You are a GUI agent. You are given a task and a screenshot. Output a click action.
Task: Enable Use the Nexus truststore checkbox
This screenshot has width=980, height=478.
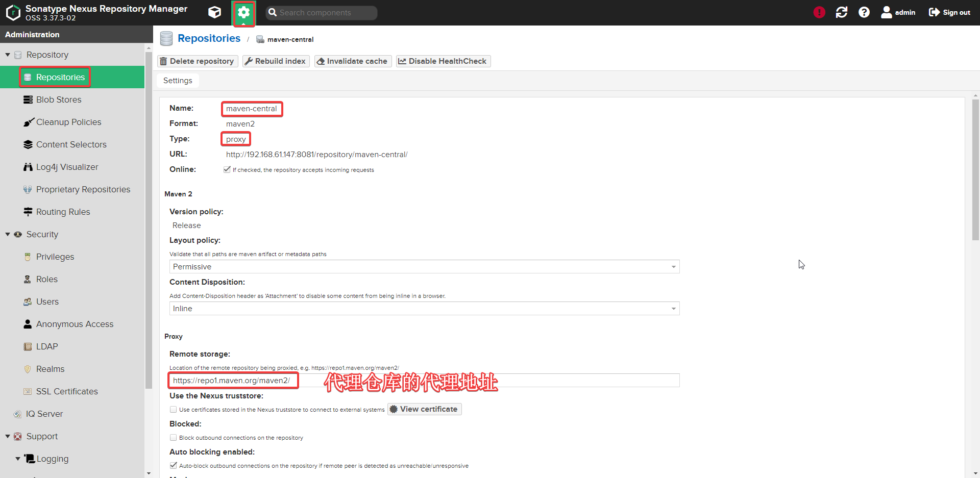point(174,409)
